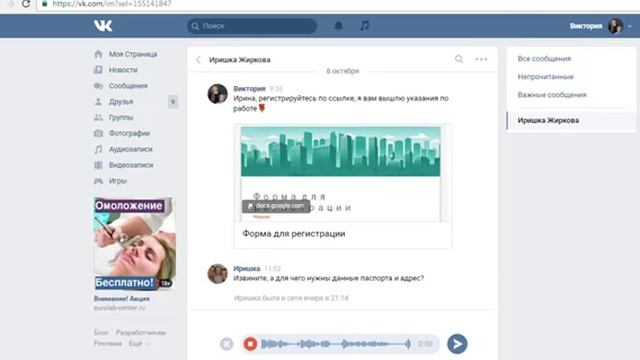Screen dimensions: 640x360
Task: Select Иришка Жиркова conversation tab on right
Action: (571, 120)
